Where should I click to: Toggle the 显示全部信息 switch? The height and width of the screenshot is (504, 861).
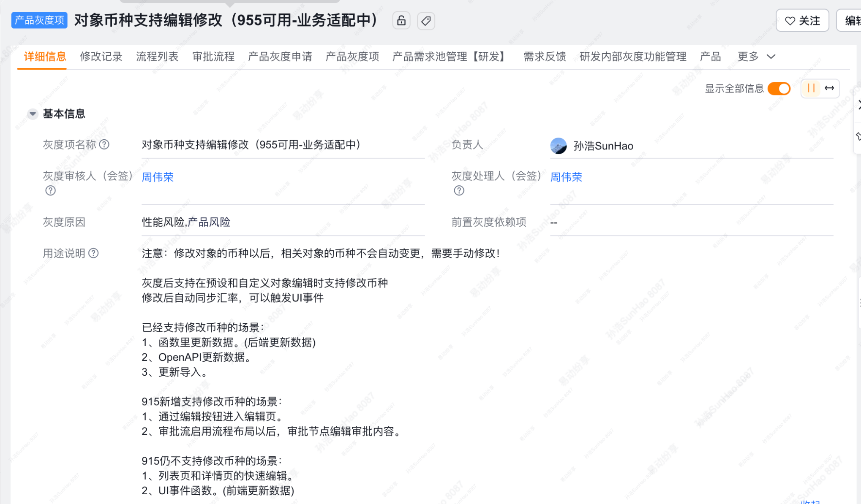779,89
